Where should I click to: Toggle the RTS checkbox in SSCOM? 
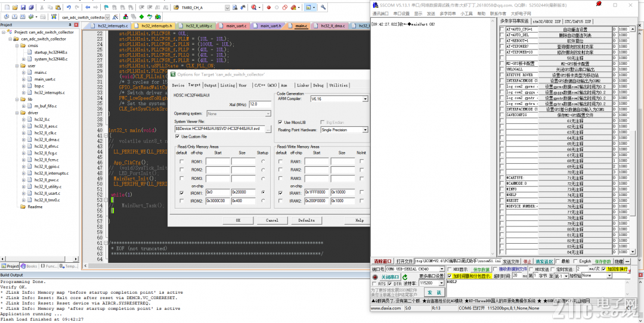[374, 284]
